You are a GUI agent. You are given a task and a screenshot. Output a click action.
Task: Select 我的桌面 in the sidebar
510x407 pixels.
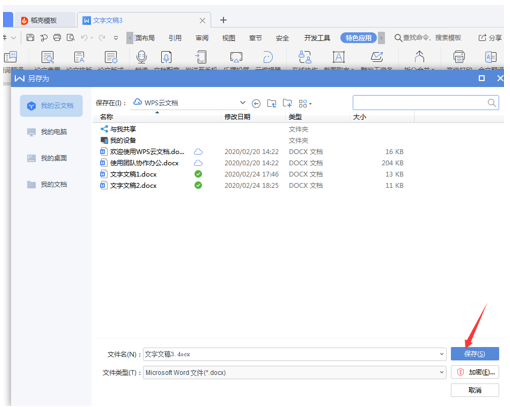click(x=51, y=158)
